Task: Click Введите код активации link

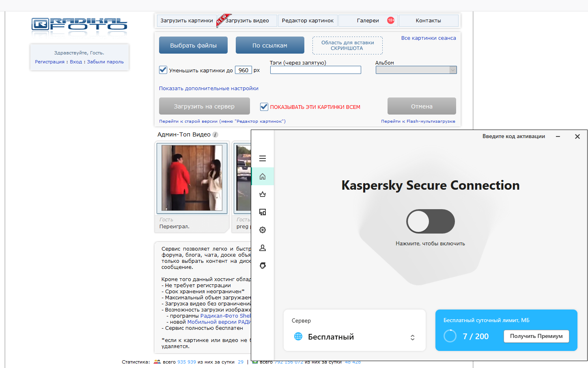Action: pyautogui.click(x=514, y=136)
